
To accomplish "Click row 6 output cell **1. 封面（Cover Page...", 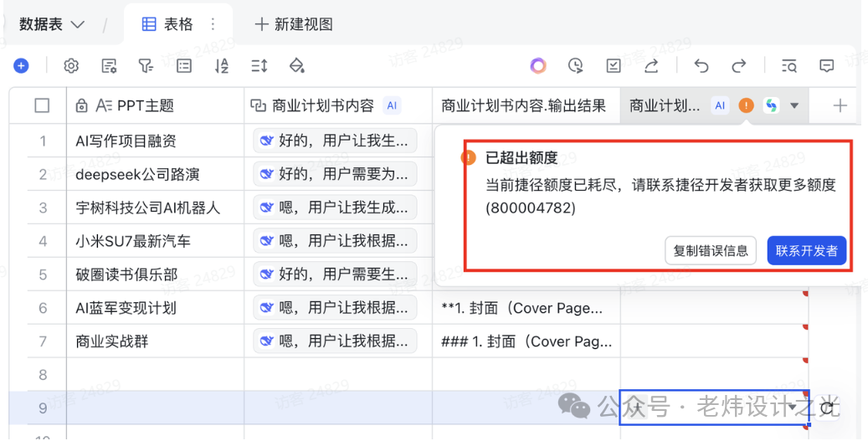I will [526, 308].
